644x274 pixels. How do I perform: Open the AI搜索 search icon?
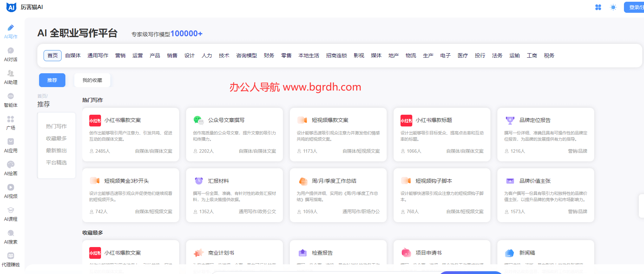[11, 233]
